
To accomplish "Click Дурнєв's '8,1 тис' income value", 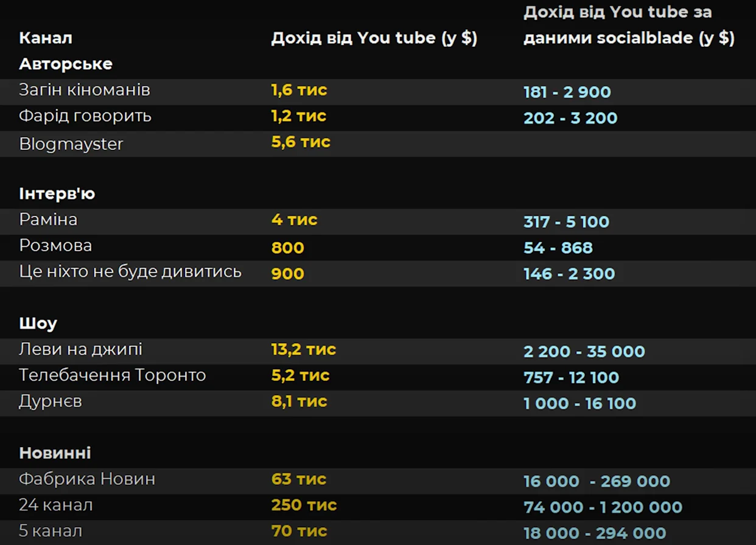I will coord(299,401).
